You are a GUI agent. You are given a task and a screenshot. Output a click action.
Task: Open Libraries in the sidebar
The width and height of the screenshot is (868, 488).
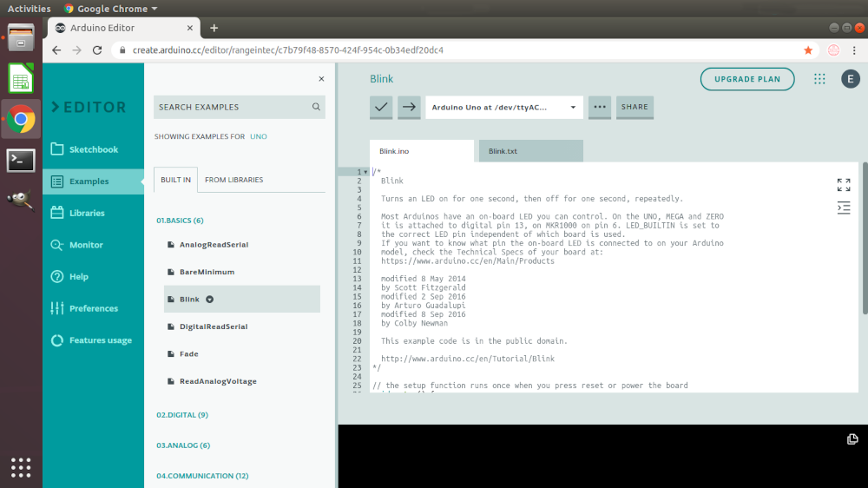tap(93, 213)
